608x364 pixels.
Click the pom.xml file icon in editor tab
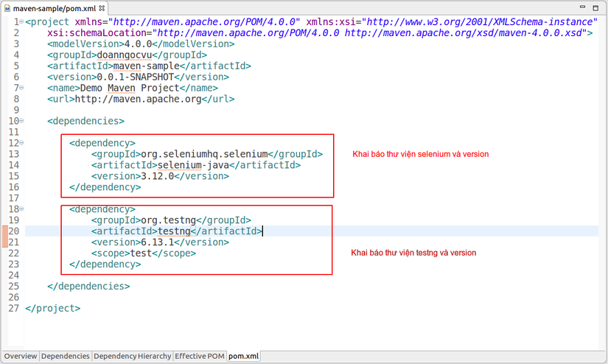pyautogui.click(x=7, y=7)
